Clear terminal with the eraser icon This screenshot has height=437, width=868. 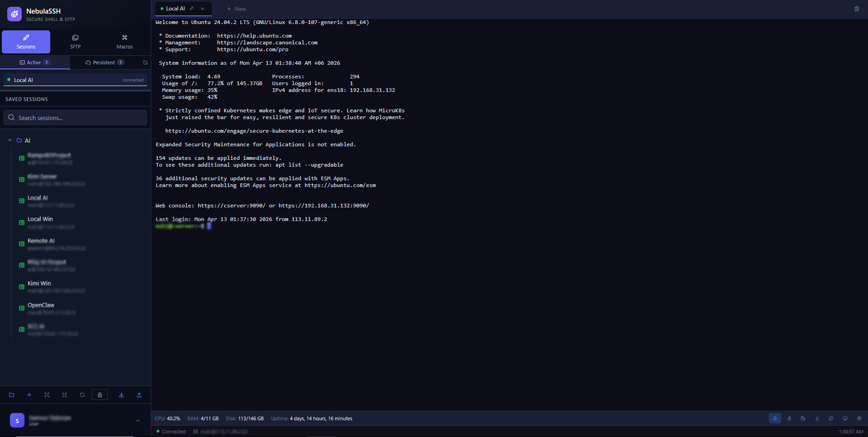point(789,418)
